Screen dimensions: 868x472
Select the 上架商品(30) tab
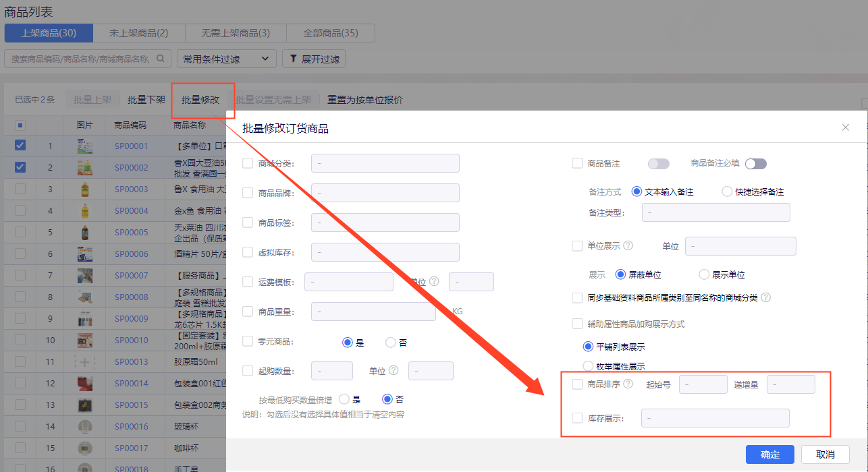[49, 33]
